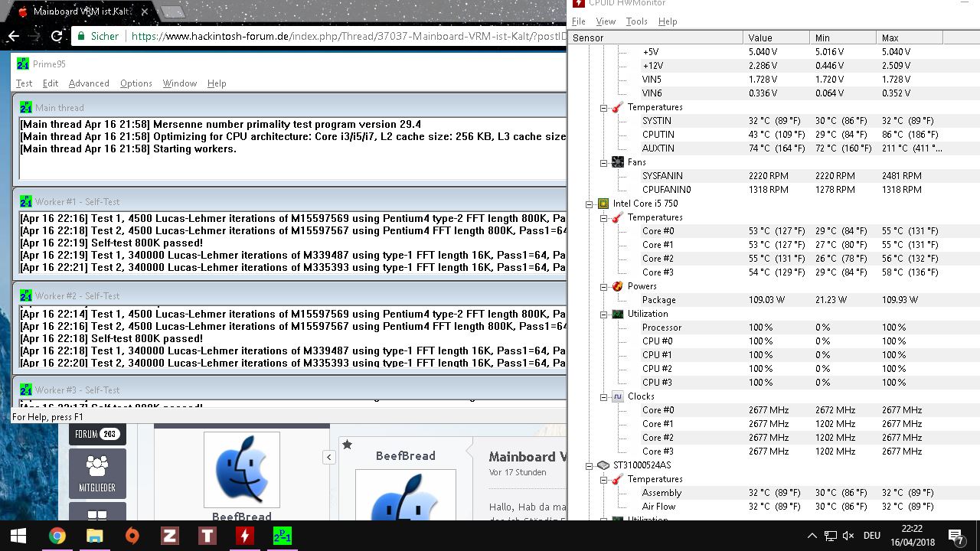Click the Sensor column header
The height and width of the screenshot is (551, 980).
pos(656,37)
